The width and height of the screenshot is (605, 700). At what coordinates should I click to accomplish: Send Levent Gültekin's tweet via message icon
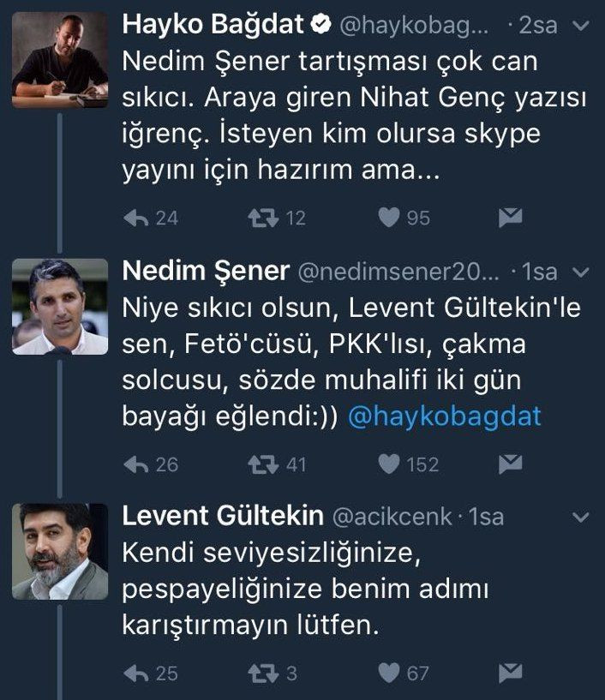pyautogui.click(x=511, y=673)
